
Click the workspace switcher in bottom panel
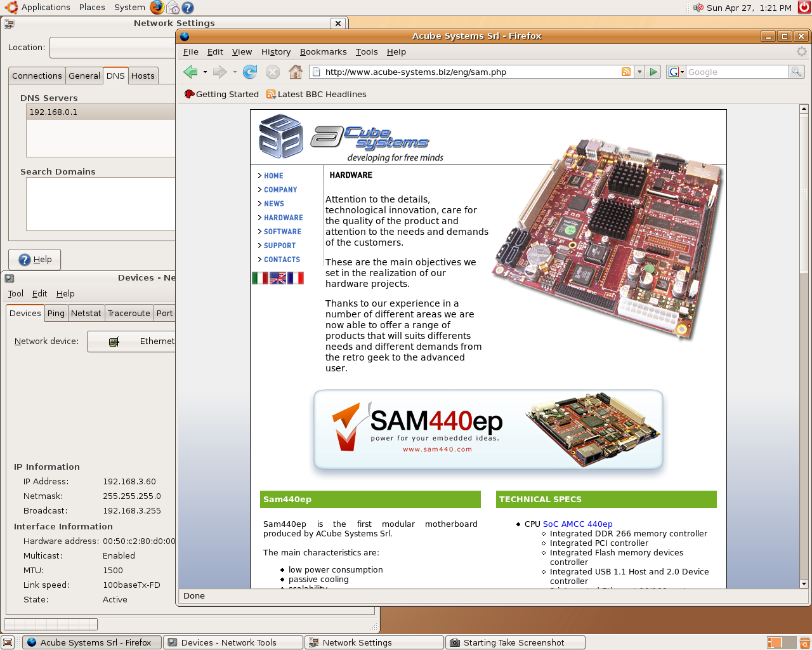(781, 642)
